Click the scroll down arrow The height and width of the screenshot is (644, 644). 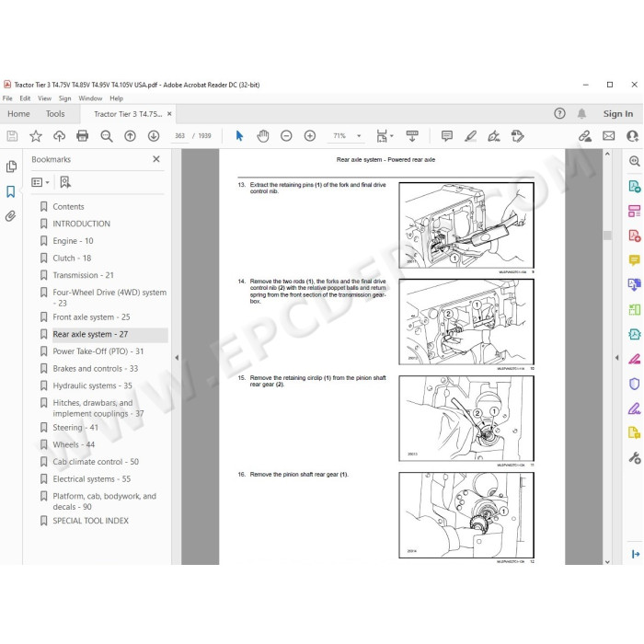(607, 561)
